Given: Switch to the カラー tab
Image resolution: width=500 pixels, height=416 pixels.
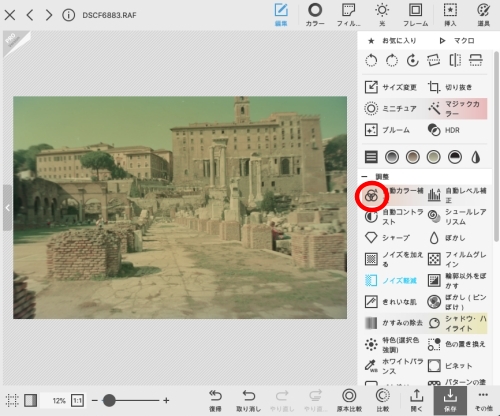Looking at the screenshot, I should click(315, 15).
